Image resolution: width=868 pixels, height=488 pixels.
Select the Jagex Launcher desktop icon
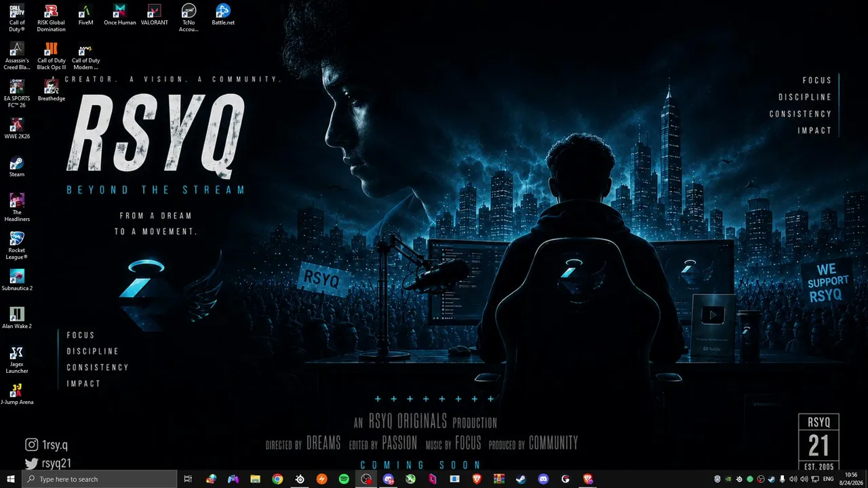17,360
